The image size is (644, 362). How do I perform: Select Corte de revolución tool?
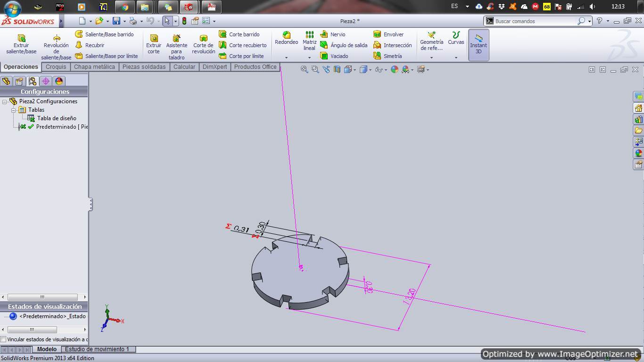tap(203, 45)
